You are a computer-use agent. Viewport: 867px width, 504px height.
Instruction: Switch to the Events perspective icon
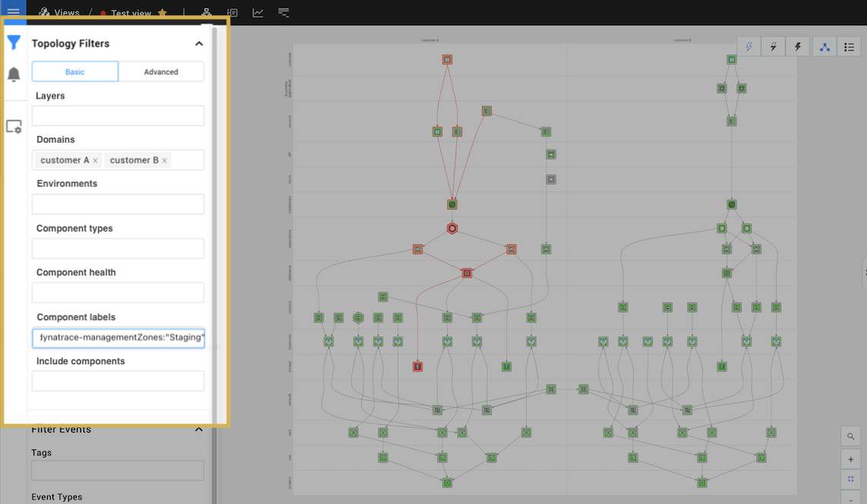[x=232, y=12]
